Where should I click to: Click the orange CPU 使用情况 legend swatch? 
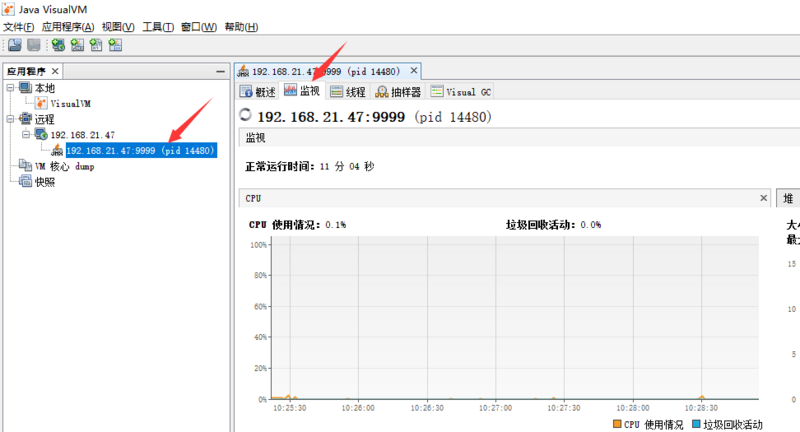617,424
